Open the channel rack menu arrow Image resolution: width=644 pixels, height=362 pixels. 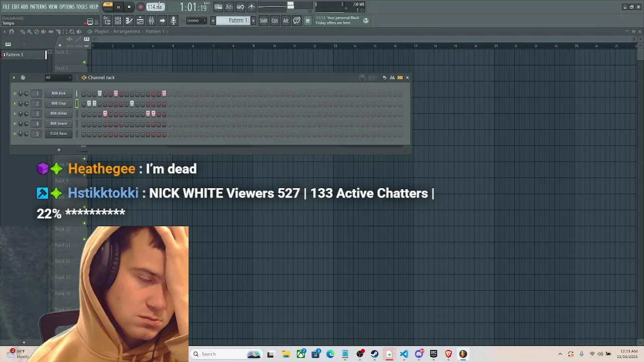click(x=14, y=77)
